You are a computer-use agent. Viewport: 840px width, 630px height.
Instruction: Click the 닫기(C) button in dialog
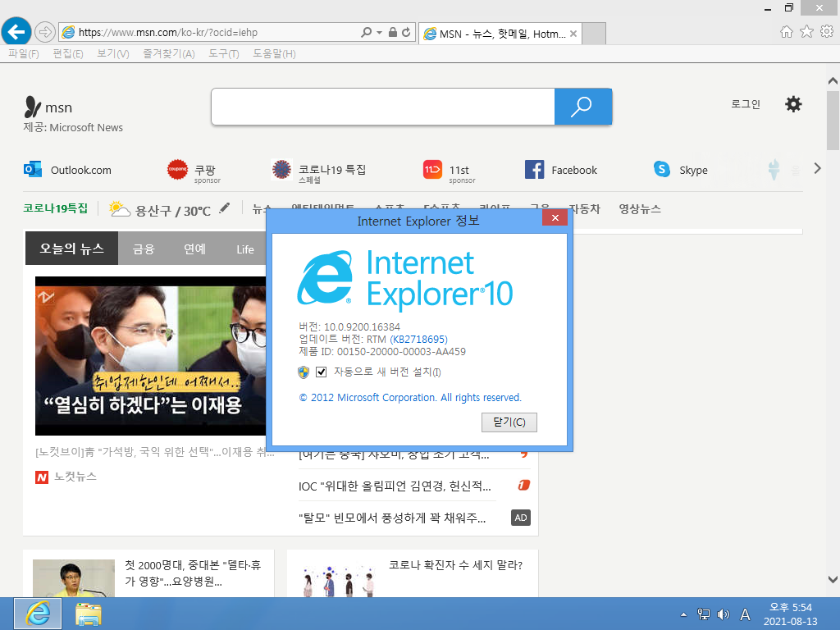tap(509, 422)
